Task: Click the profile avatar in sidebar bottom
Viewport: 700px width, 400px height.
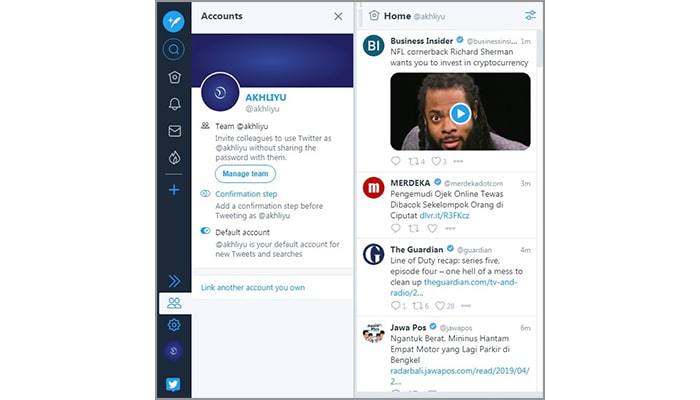Action: tap(174, 351)
